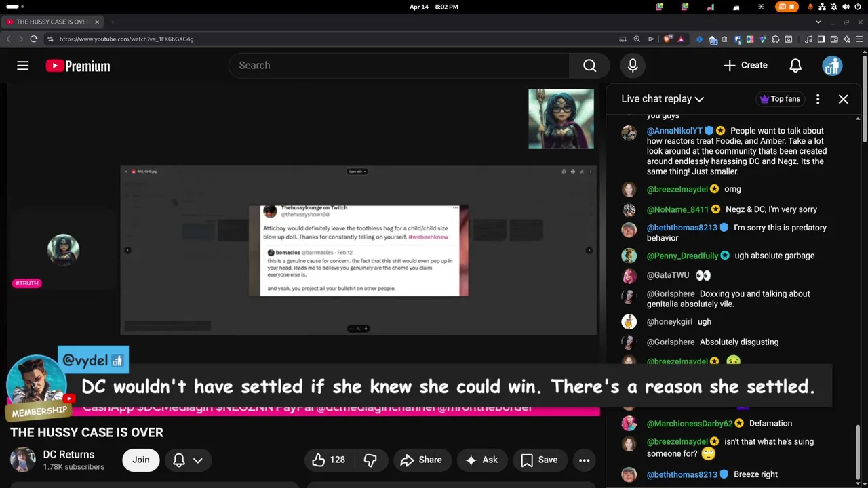This screenshot has height=488, width=868.
Task: Open the system power menu
Action: pos(858,7)
